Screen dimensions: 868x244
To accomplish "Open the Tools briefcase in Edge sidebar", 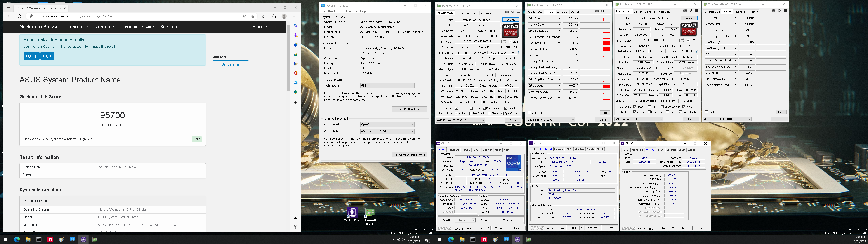I will click(295, 54).
